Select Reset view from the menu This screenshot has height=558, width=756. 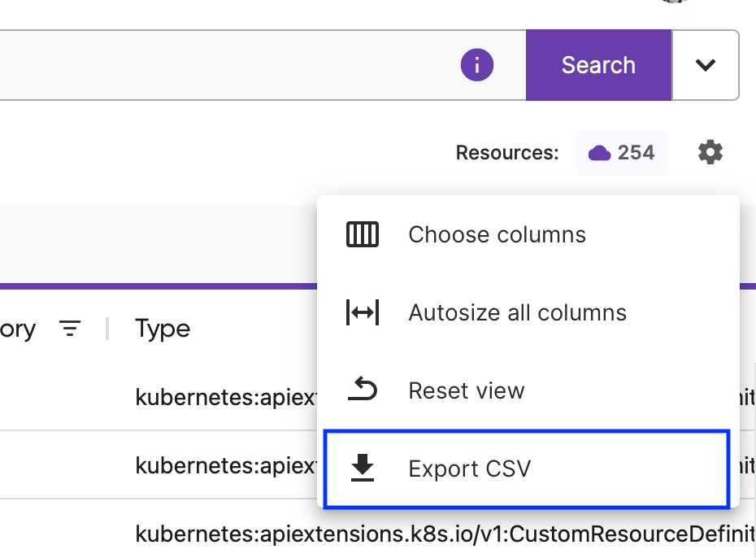pyautogui.click(x=467, y=390)
